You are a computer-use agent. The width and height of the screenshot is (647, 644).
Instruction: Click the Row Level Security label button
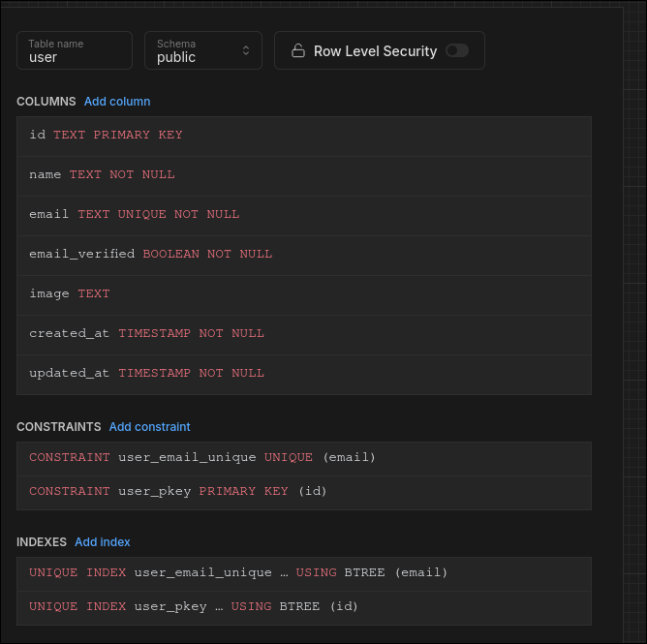(375, 51)
